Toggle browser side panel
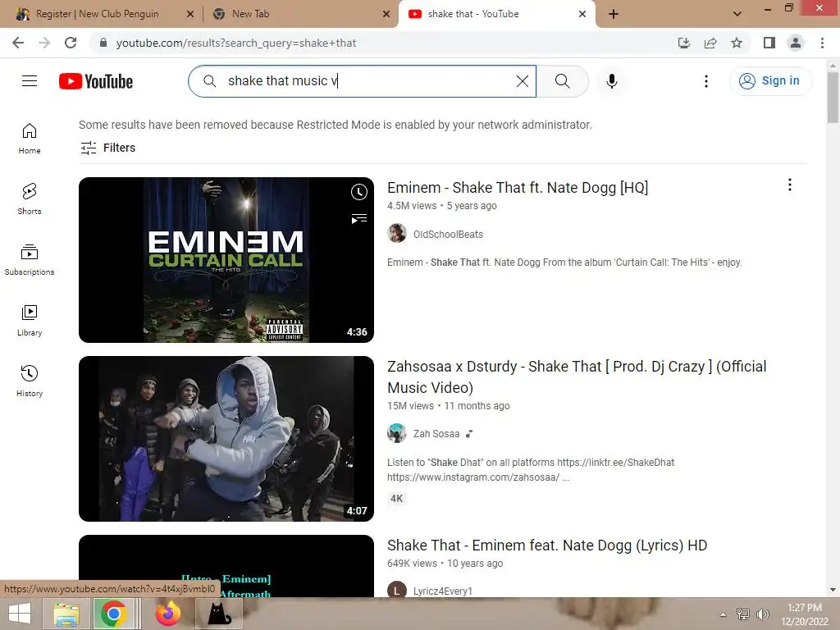The height and width of the screenshot is (630, 840). [769, 43]
